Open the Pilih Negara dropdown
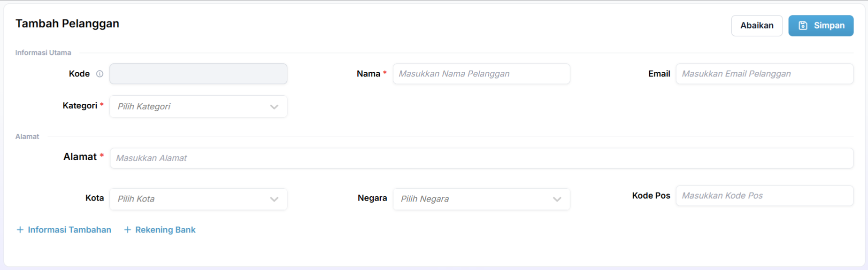 pyautogui.click(x=481, y=199)
